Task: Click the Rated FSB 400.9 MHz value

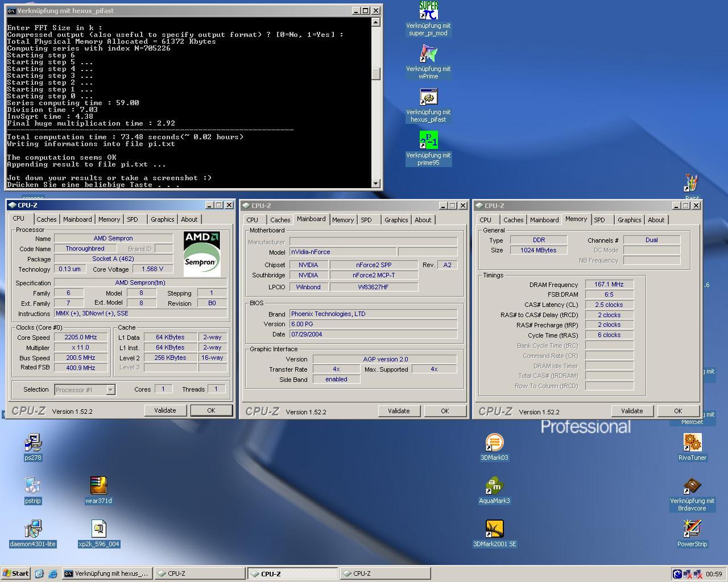Action: [x=81, y=368]
